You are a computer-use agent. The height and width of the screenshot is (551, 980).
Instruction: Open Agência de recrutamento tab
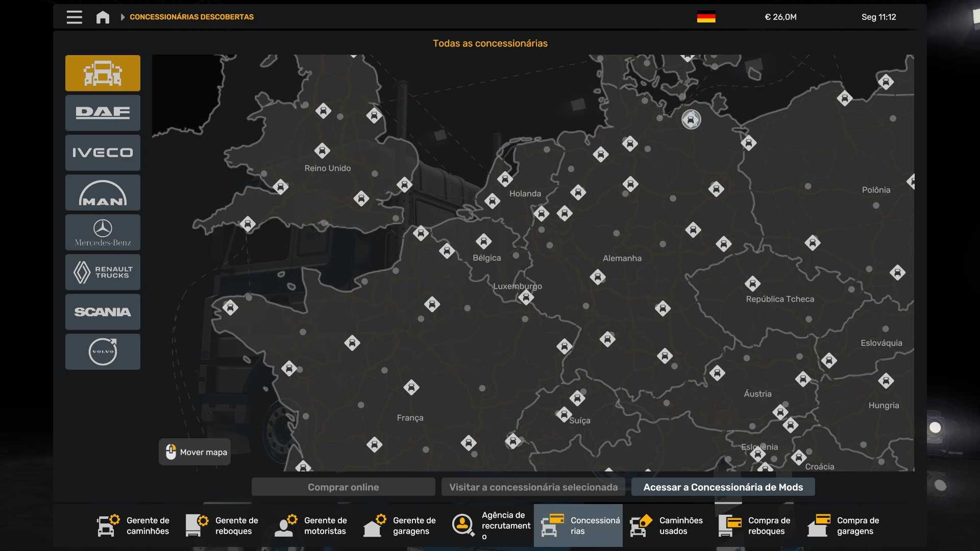(x=490, y=525)
